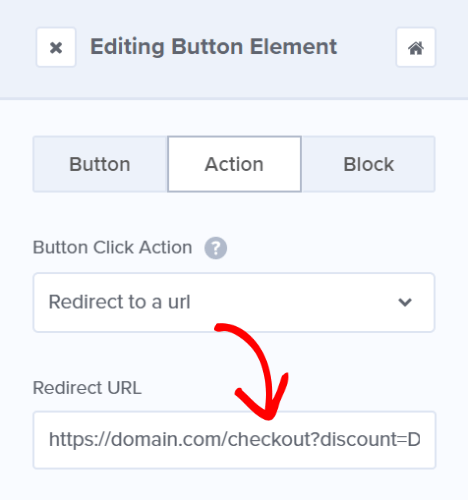
Task: Click the word Element in the title
Action: point(293,46)
